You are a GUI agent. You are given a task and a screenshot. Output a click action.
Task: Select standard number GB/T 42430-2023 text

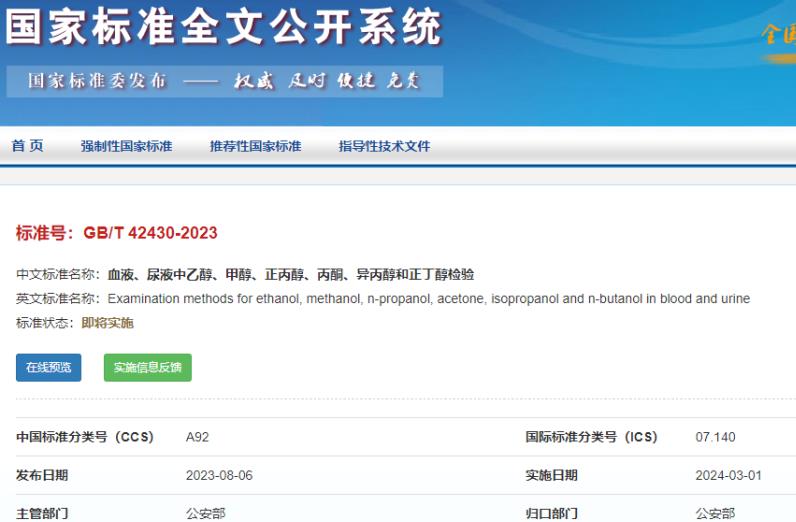click(150, 233)
